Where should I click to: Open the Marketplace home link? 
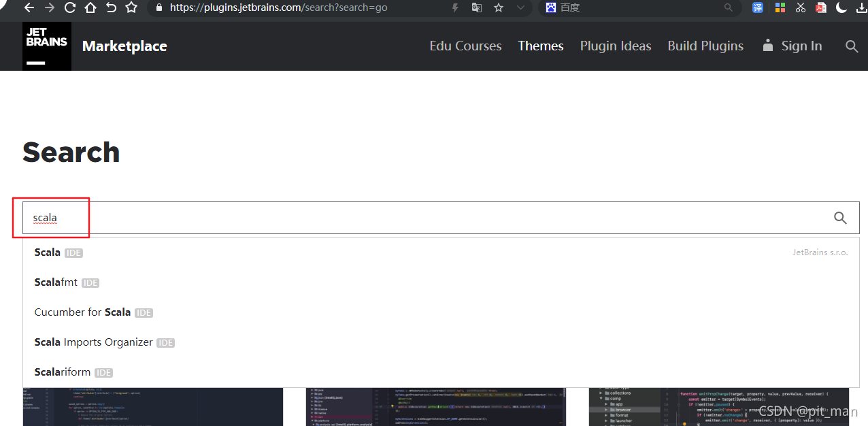124,46
